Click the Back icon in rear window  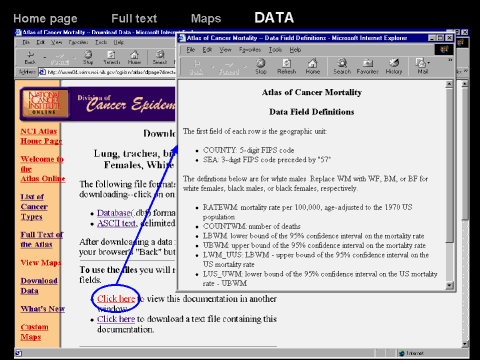[x=30, y=57]
